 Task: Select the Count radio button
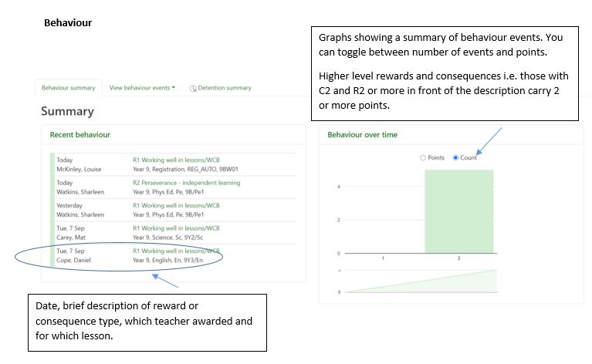455,157
